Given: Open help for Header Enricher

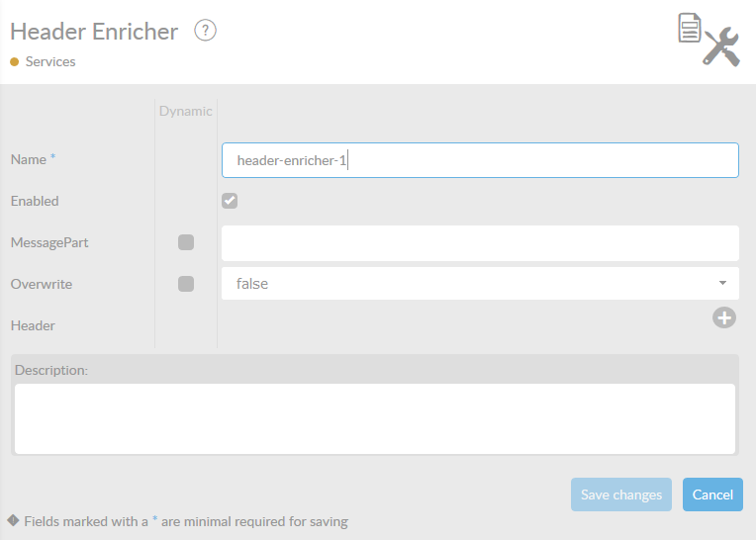Looking at the screenshot, I should pyautogui.click(x=205, y=31).
